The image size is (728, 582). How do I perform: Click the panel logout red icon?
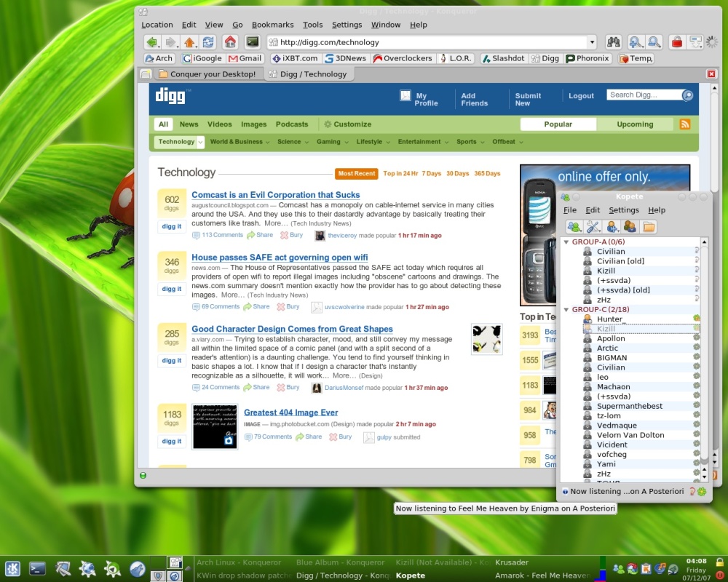click(720, 575)
